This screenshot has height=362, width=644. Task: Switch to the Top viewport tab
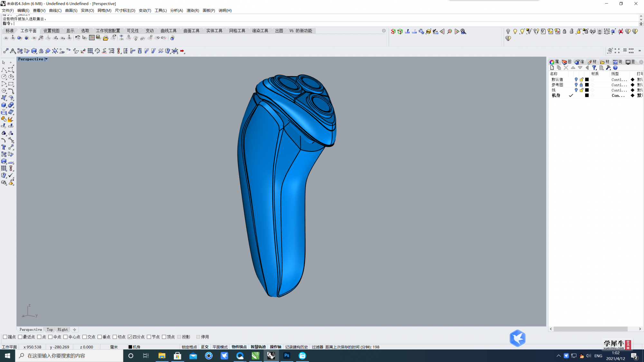tap(50, 330)
